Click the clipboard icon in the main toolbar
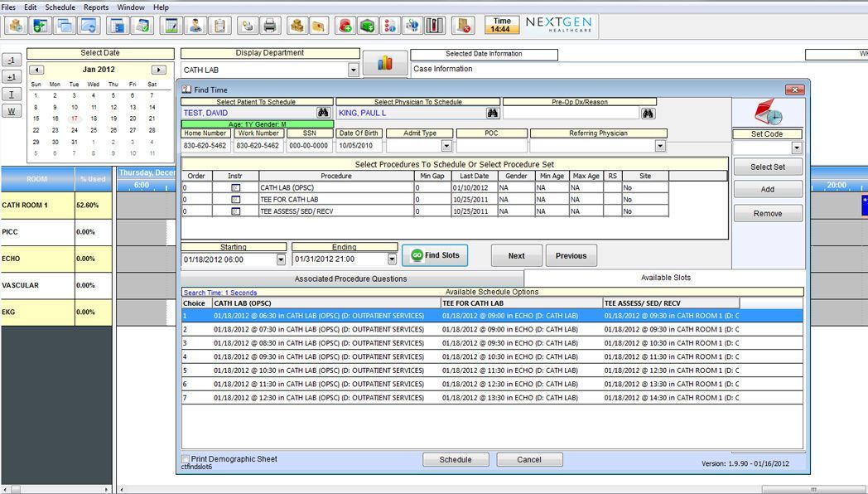Screen dimensions: 868x494 (x=219, y=26)
